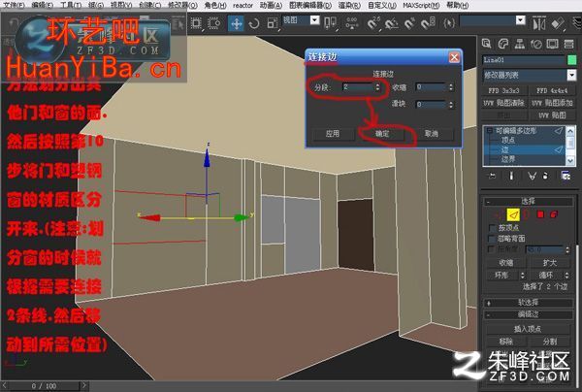The width and height of the screenshot is (582, 392).
Task: Enable the 忽略背面 checkbox
Action: (492, 239)
